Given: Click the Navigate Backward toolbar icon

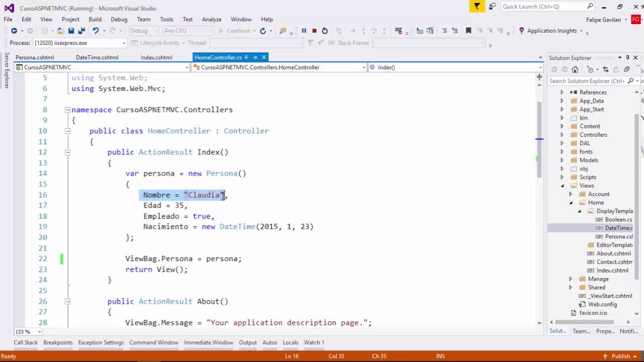Looking at the screenshot, I should [14, 31].
